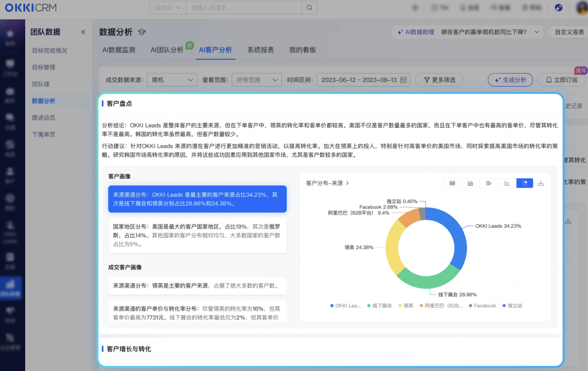Viewport: 588px width, 371px height.
Task: Click the 更多筛选 filter button
Action: click(x=439, y=80)
